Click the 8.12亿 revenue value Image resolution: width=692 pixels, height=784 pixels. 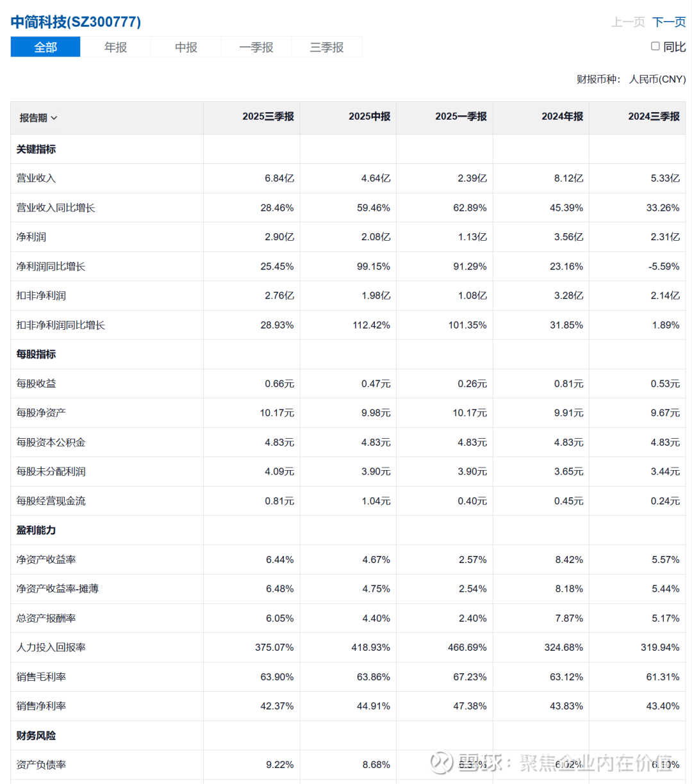tap(569, 178)
